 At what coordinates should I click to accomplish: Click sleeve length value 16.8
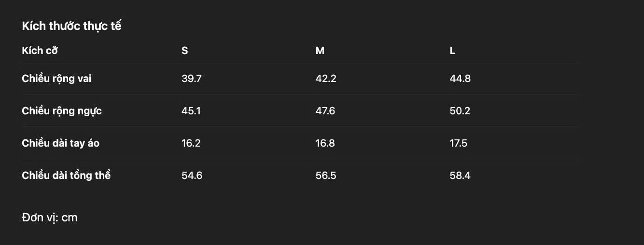coord(325,143)
